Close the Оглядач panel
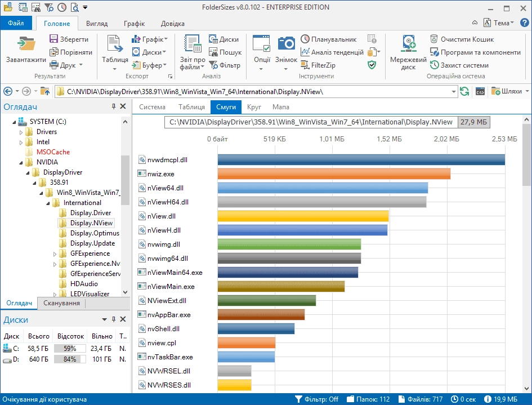Screen dimensions: 532x405 point(123,106)
